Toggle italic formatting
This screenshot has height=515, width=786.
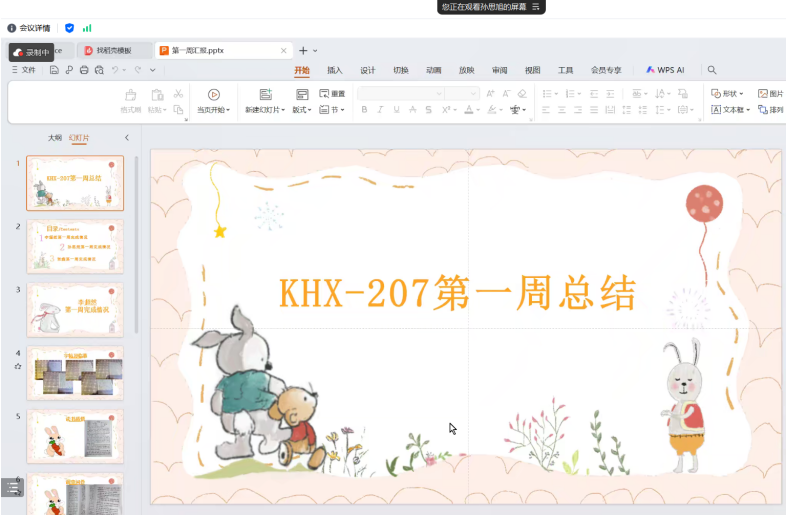pyautogui.click(x=381, y=110)
